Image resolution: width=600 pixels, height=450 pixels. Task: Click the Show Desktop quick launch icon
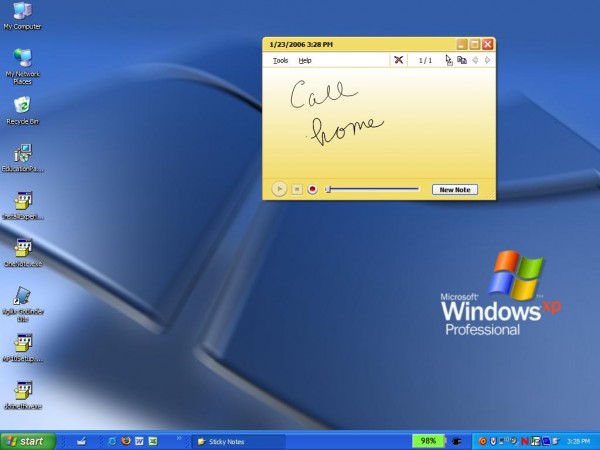pyautogui.click(x=81, y=442)
